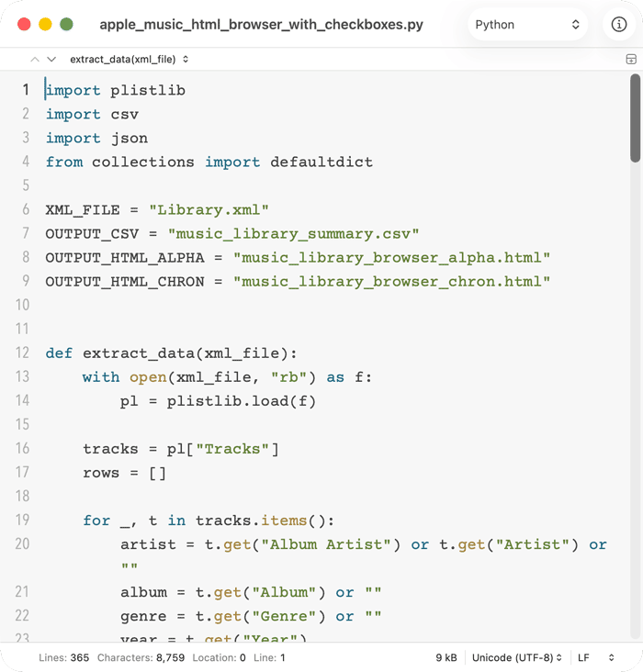Place cursor in "import plistlib" line
Image resolution: width=643 pixels, height=672 pixels.
pos(116,91)
